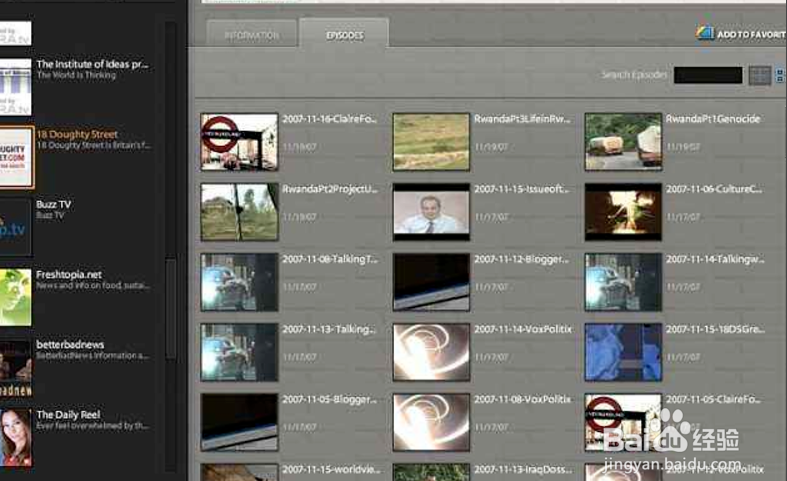Select the Episodes tab
787x481 pixels.
coord(344,35)
